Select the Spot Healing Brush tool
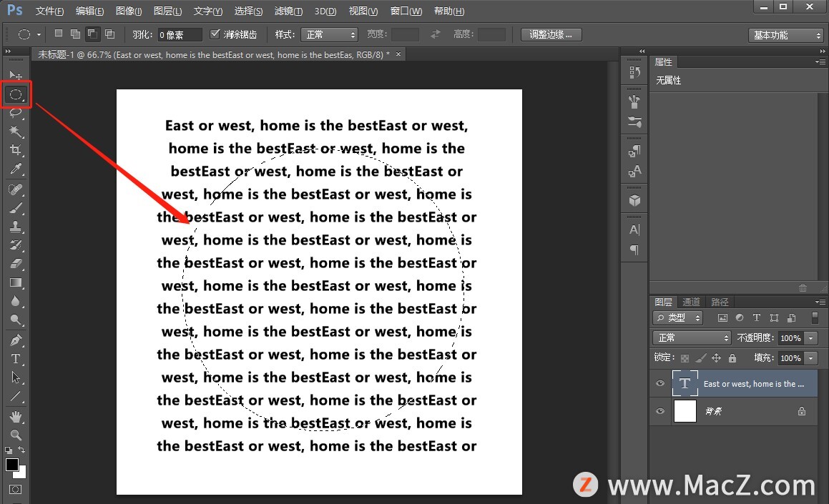The height and width of the screenshot is (504, 829). tap(15, 189)
